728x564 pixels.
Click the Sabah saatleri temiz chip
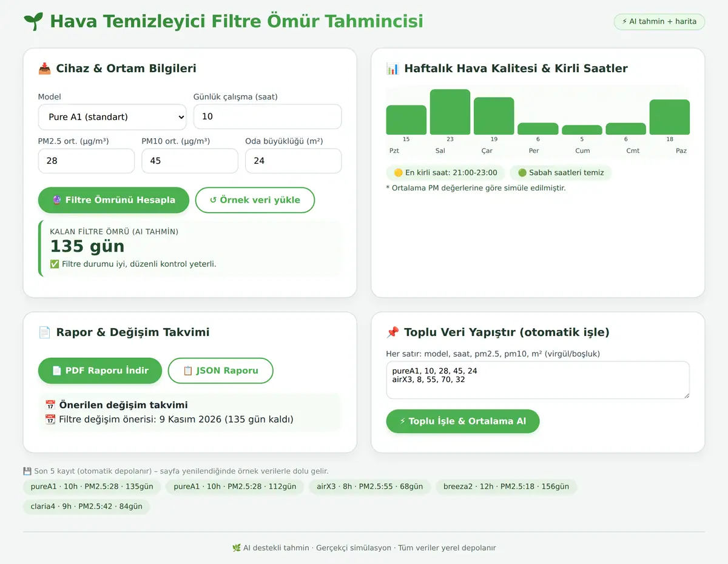point(561,173)
